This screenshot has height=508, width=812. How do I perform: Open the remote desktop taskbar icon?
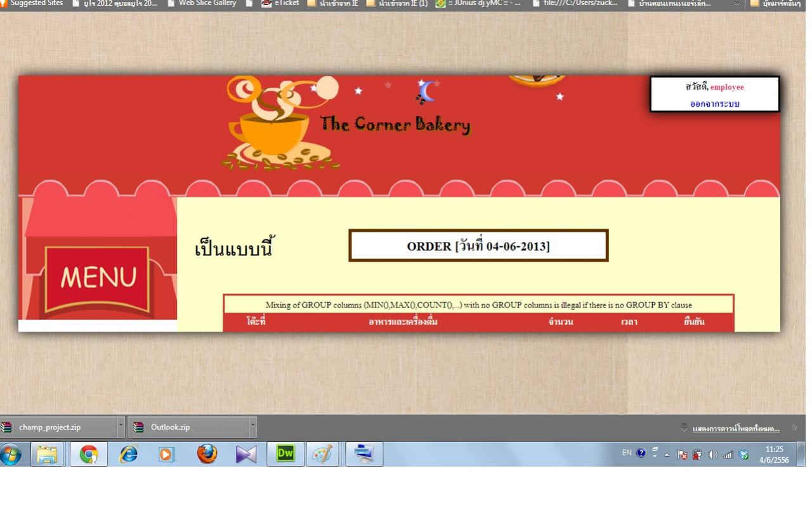tap(364, 455)
